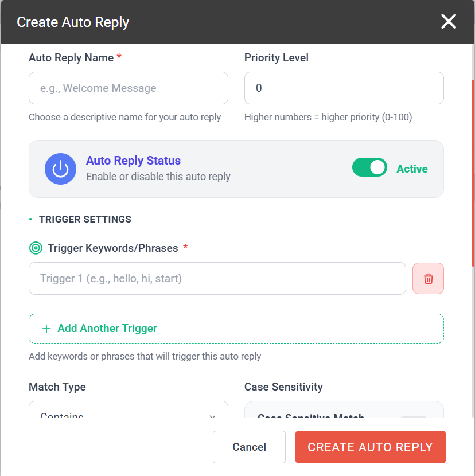Click the Priority Level number field
This screenshot has width=475, height=476.
pos(344,88)
